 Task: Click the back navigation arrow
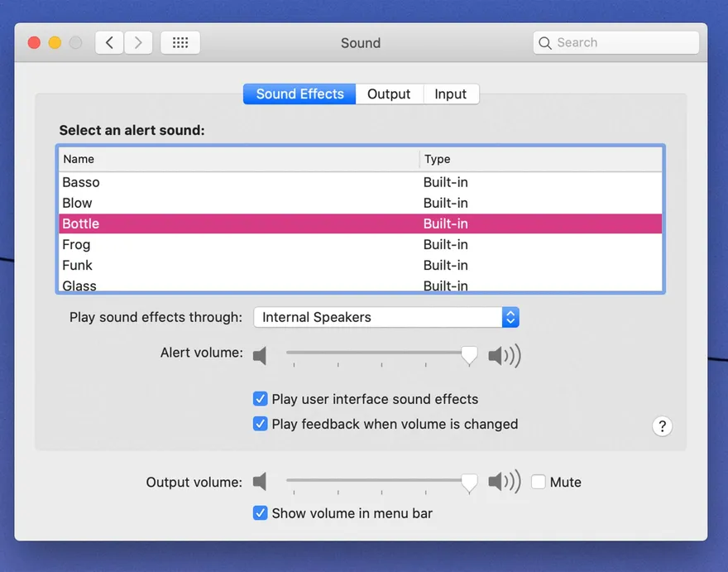point(109,43)
